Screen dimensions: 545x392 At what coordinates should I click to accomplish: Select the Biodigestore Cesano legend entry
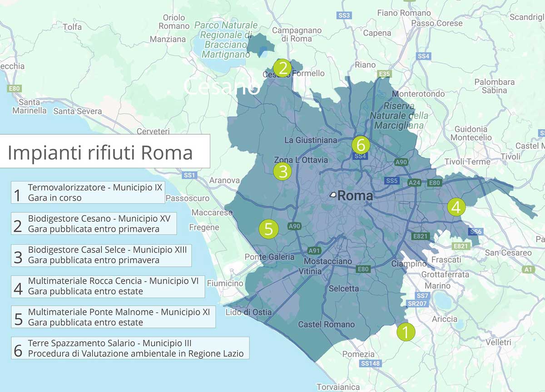[94, 224]
